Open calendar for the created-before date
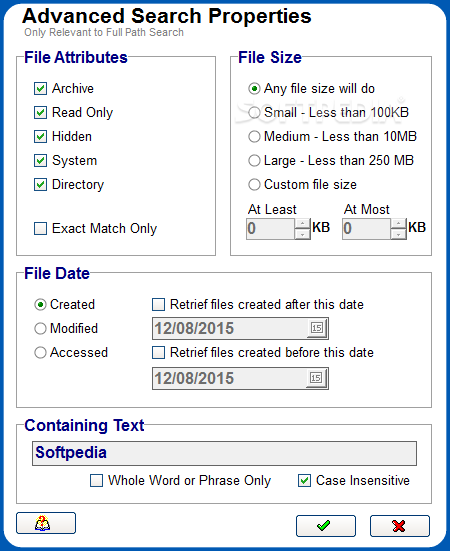The width and height of the screenshot is (450, 551). point(317,378)
